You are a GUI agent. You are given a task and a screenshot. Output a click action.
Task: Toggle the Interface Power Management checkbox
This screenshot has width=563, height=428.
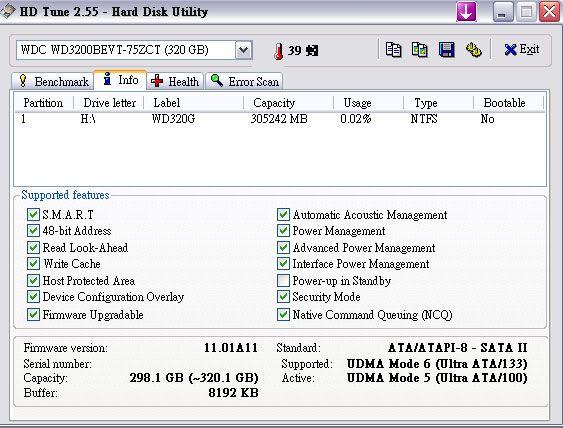283,264
